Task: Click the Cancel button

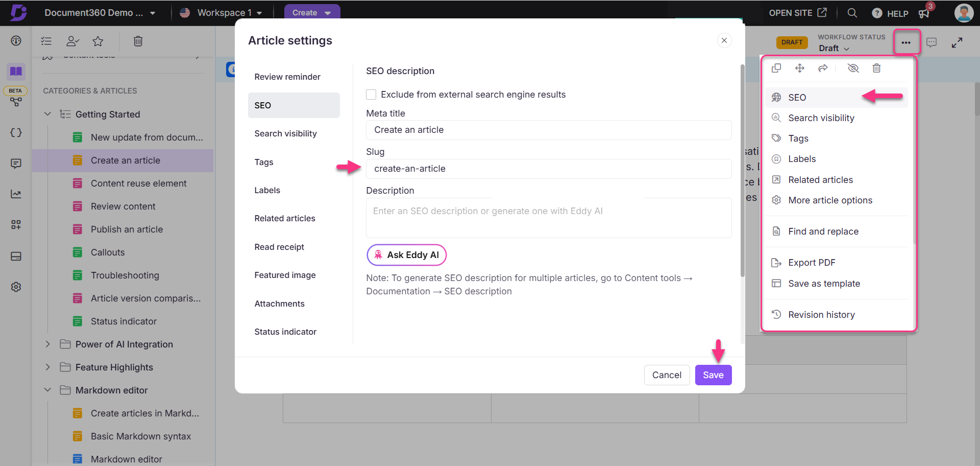Action: (667, 375)
